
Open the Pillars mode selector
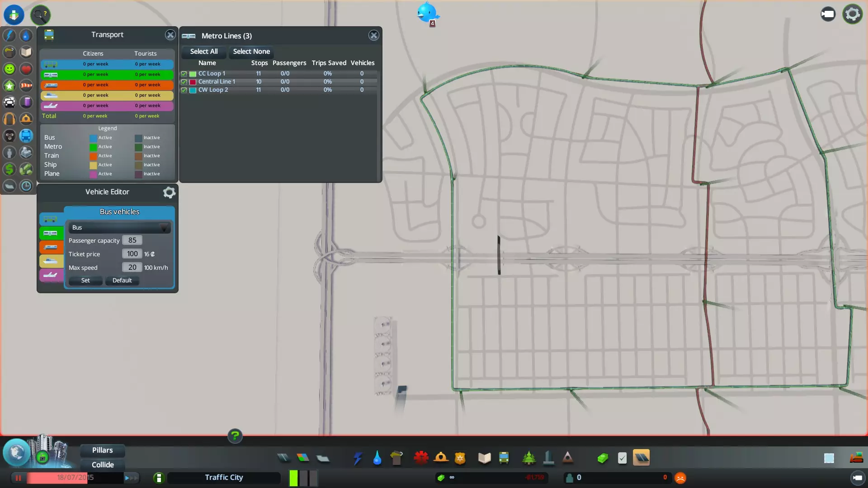point(103,450)
